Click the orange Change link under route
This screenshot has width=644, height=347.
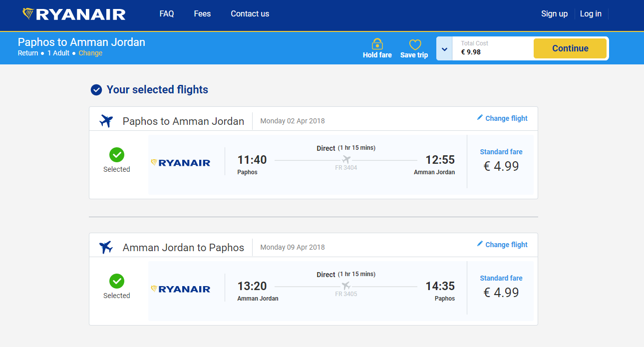[90, 53]
